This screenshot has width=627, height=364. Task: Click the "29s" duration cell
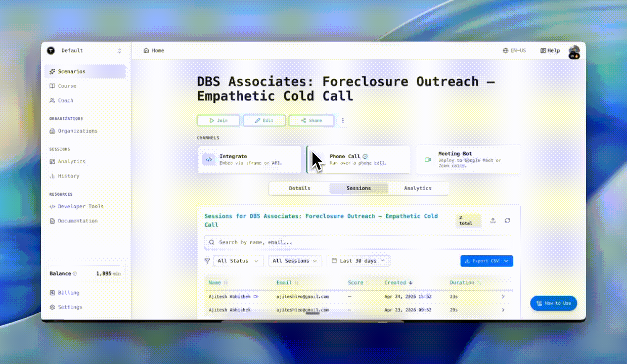pos(454,309)
